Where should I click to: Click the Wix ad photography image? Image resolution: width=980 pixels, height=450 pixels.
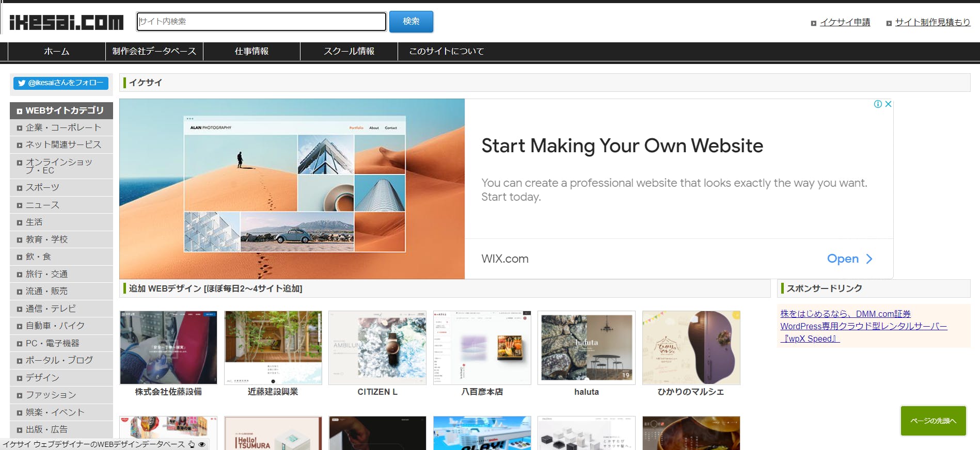pos(292,189)
